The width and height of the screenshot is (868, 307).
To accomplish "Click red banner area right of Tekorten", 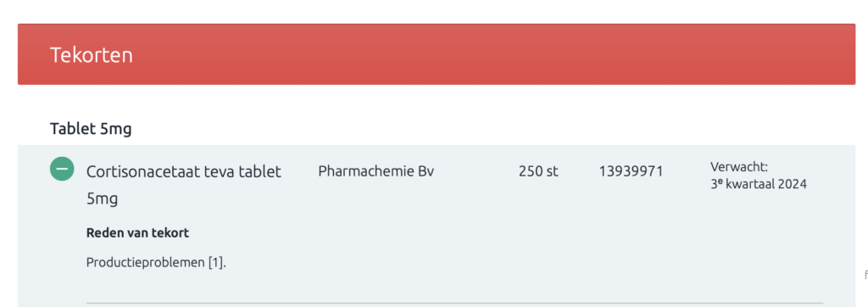I will [x=494, y=55].
